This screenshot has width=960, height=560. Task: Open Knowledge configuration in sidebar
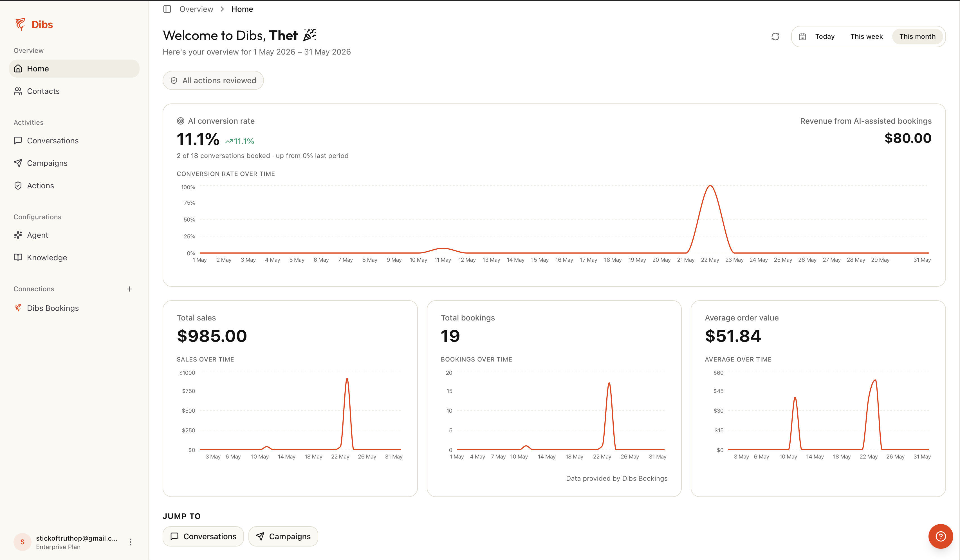click(x=74, y=257)
